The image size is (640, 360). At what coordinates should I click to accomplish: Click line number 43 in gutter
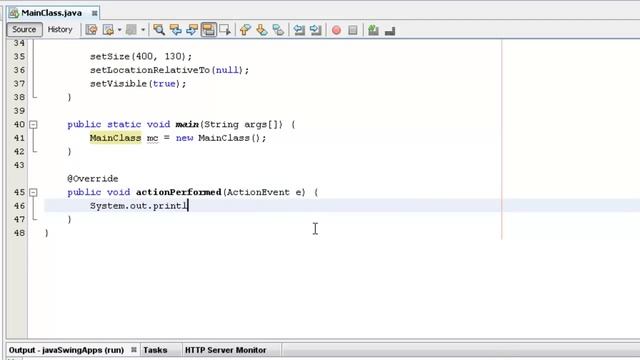19,165
